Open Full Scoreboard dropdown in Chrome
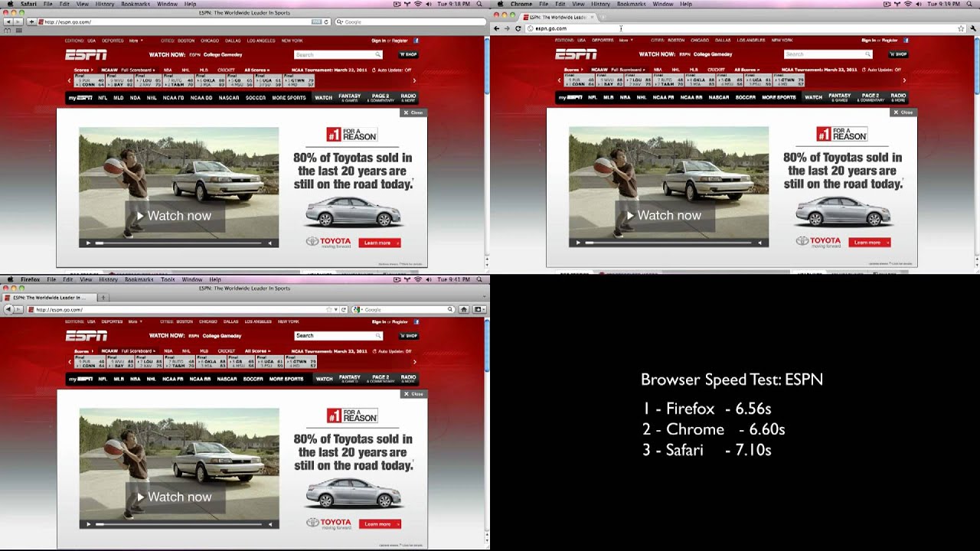The image size is (980, 551). (628, 70)
